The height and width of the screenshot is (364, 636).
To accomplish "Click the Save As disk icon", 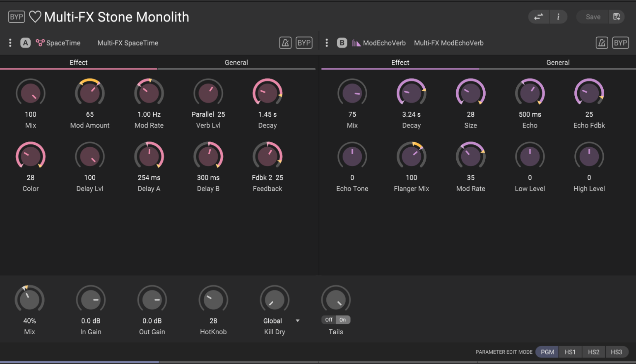I will point(617,17).
